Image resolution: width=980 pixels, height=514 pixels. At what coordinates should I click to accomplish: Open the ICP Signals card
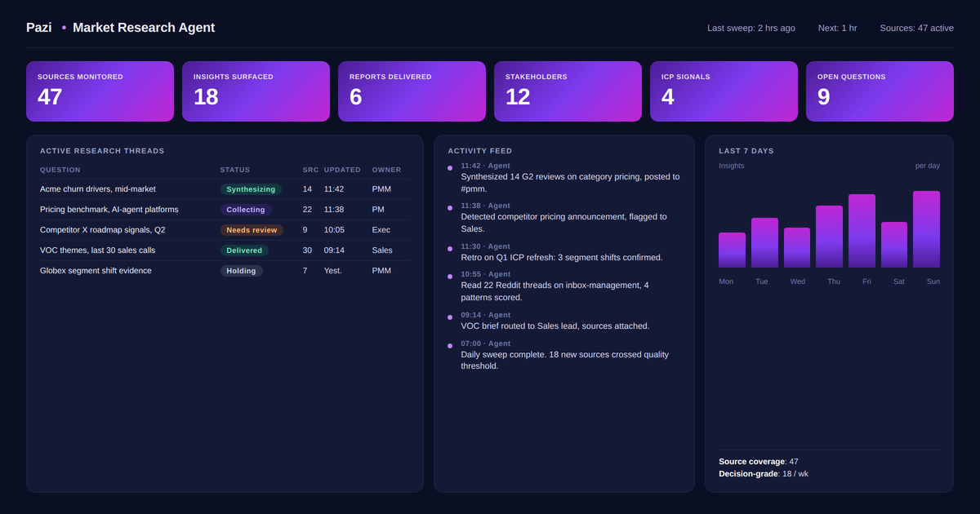click(724, 91)
